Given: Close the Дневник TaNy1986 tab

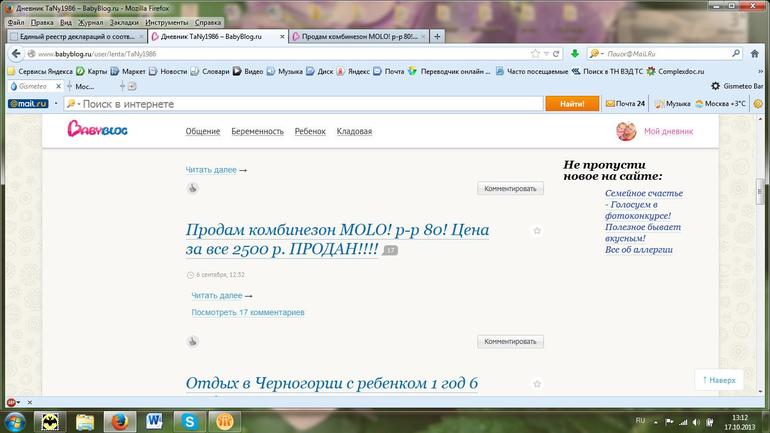Looking at the screenshot, I should click(x=282, y=37).
